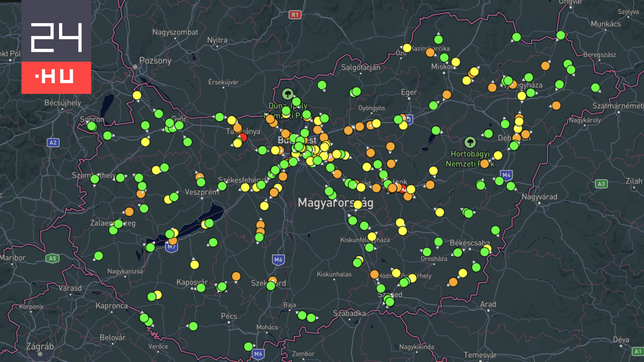Click the M7 motorway shield
The image size is (644, 362).
pos(171,247)
